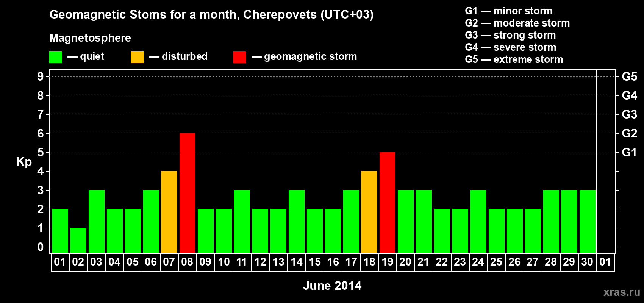Click the 'G2 — moderate storm' legend line
This screenshot has height=303, width=644.
(517, 23)
